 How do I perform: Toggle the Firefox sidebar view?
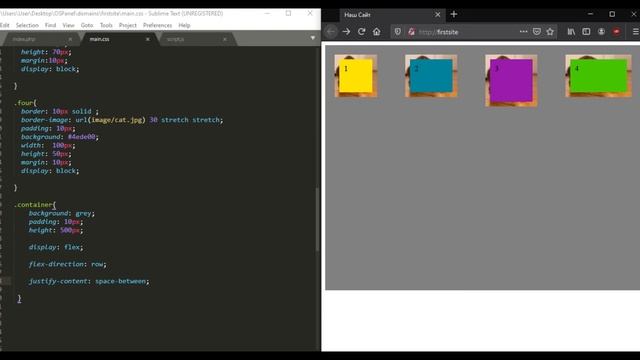(586, 31)
